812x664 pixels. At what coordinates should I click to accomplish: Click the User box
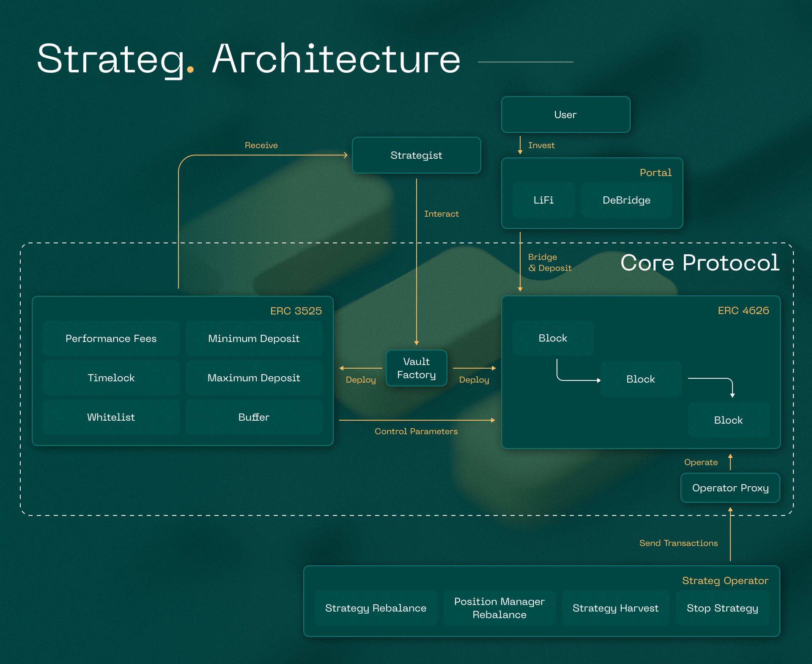tap(565, 115)
